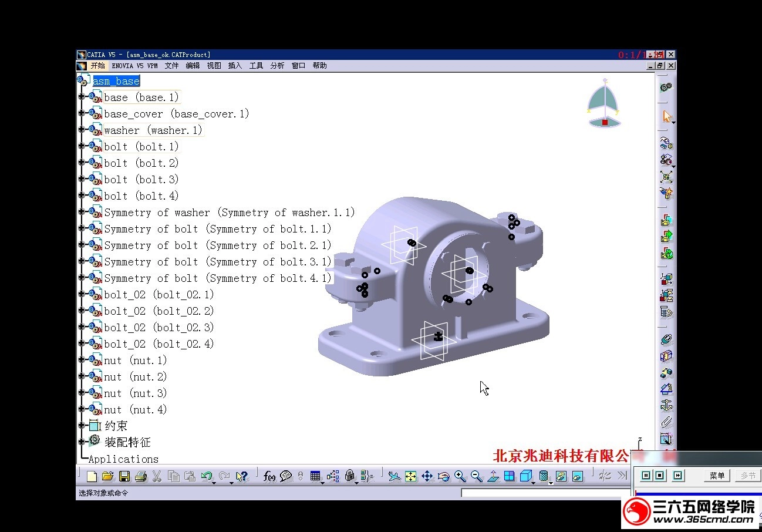Click the Save icon in bottom toolbar
Image resolution: width=762 pixels, height=532 pixels.
[x=124, y=476]
